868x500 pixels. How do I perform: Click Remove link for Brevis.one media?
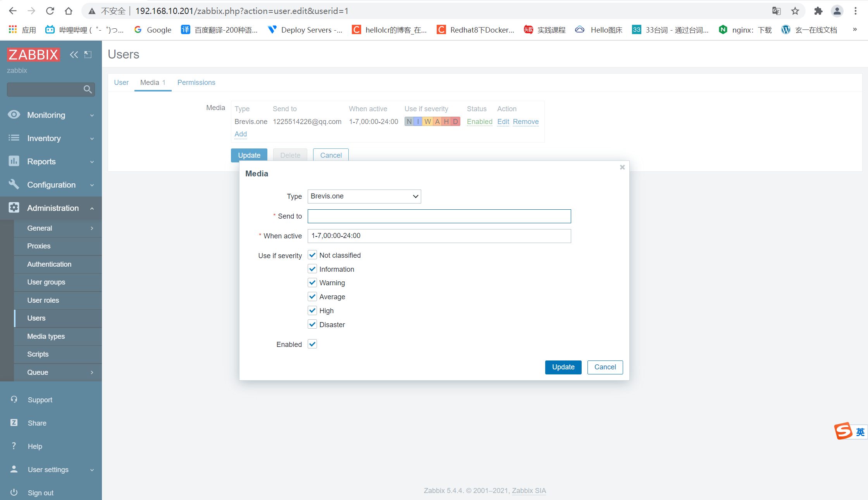click(526, 122)
